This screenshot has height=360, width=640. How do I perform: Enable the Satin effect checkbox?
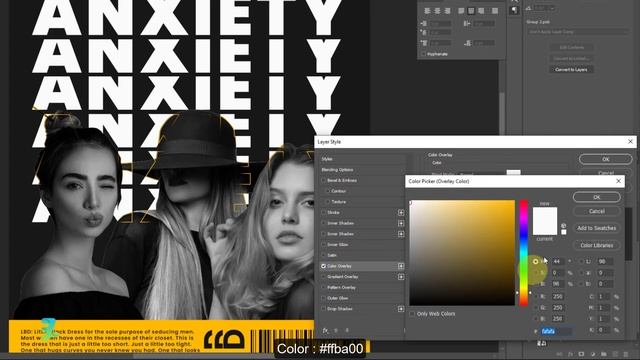(x=323, y=255)
